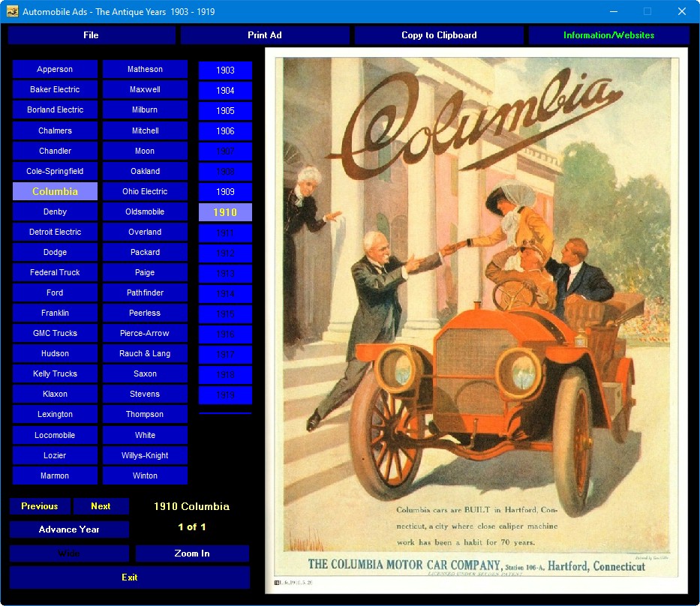Viewport: 700px width, 606px height.
Task: Select the Paige make
Action: coord(145,272)
